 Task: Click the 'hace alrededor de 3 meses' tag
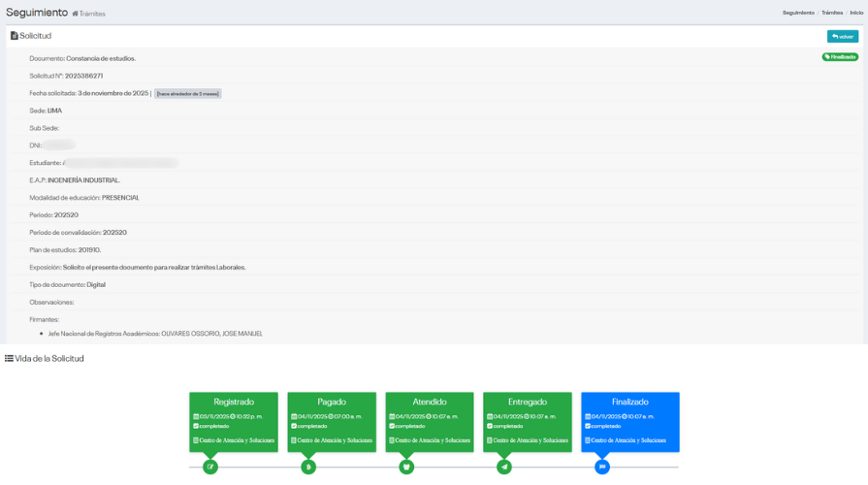[x=188, y=94]
